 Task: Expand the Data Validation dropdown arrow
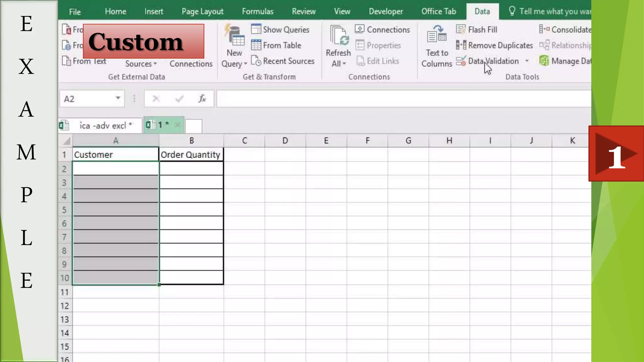[527, 61]
